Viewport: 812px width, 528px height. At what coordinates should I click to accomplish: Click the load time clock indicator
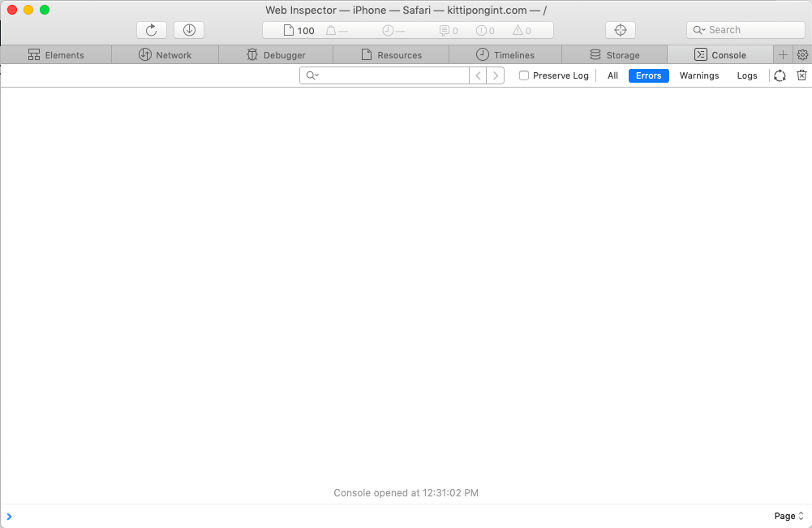pyautogui.click(x=393, y=31)
